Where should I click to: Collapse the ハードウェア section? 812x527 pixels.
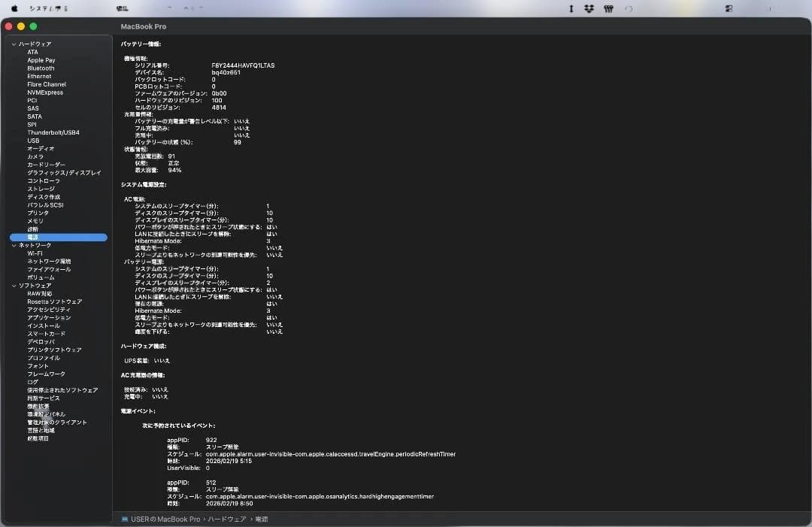point(14,44)
